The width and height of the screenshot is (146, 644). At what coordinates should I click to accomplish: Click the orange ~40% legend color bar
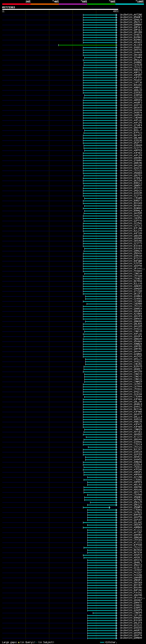(45, 4)
